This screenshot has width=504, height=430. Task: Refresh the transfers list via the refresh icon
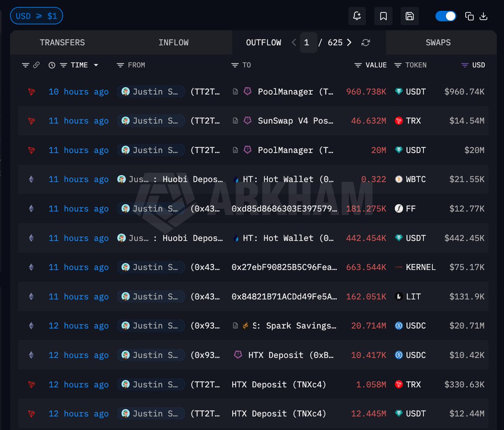[366, 42]
